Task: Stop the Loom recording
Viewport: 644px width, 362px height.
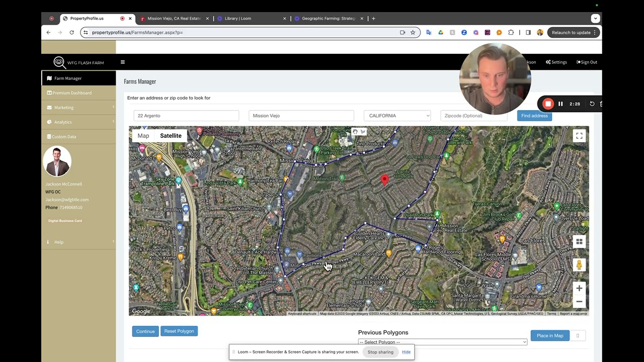Action: (548, 104)
